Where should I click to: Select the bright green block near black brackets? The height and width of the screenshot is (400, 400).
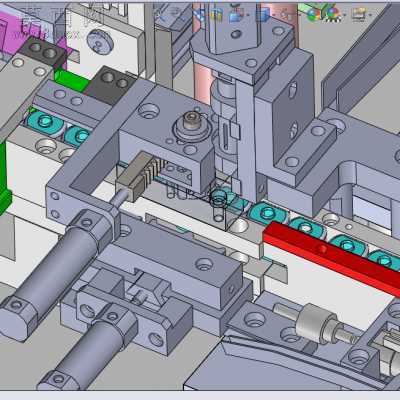pyautogui.click(x=72, y=81)
